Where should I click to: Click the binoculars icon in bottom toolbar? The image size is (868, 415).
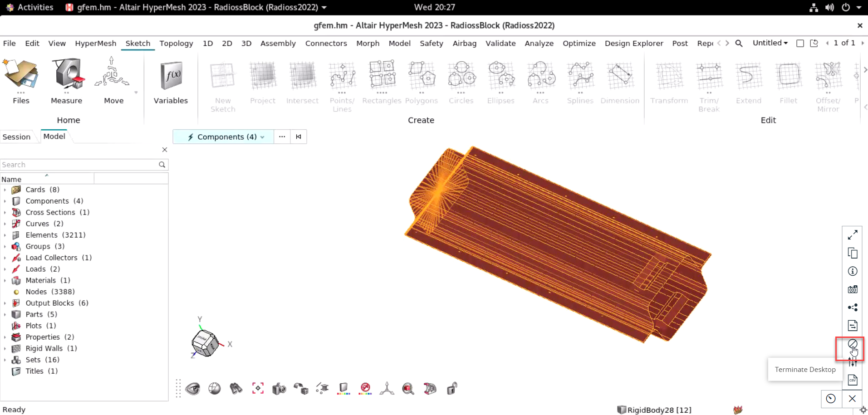(236, 389)
